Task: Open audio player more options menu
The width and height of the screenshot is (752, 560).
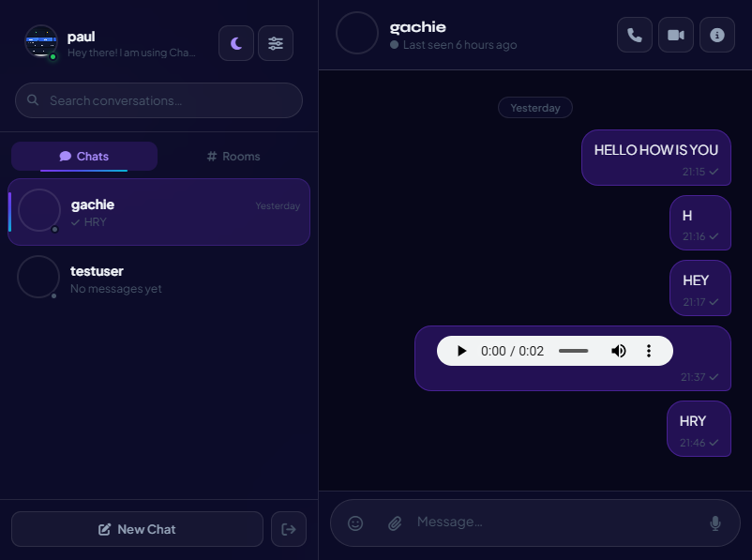Action: pos(649,351)
